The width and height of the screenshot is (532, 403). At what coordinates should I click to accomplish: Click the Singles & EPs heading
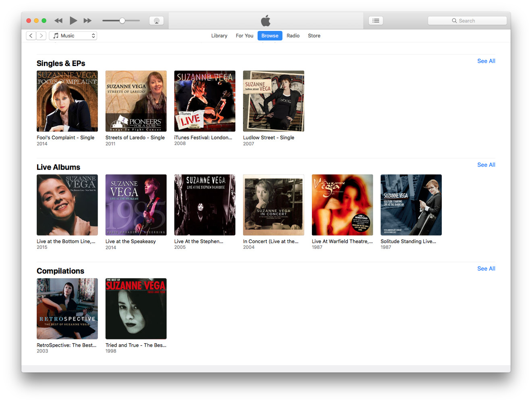[x=61, y=64]
